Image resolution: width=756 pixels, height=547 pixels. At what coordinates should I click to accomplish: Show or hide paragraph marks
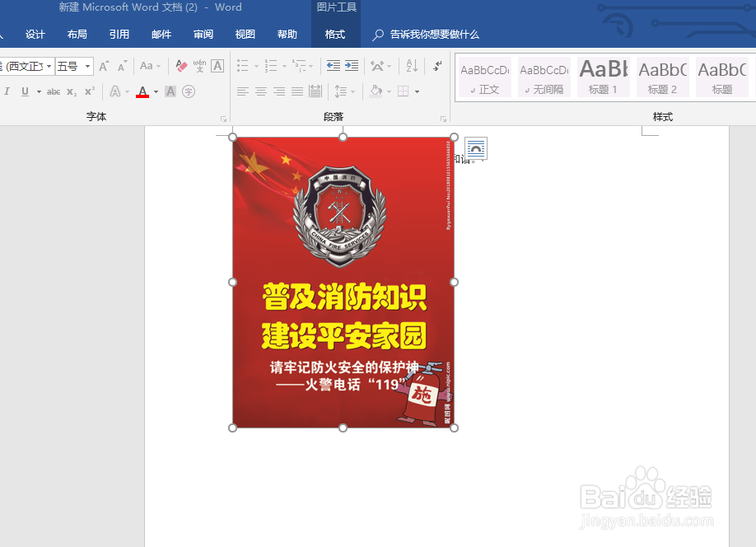(437, 66)
